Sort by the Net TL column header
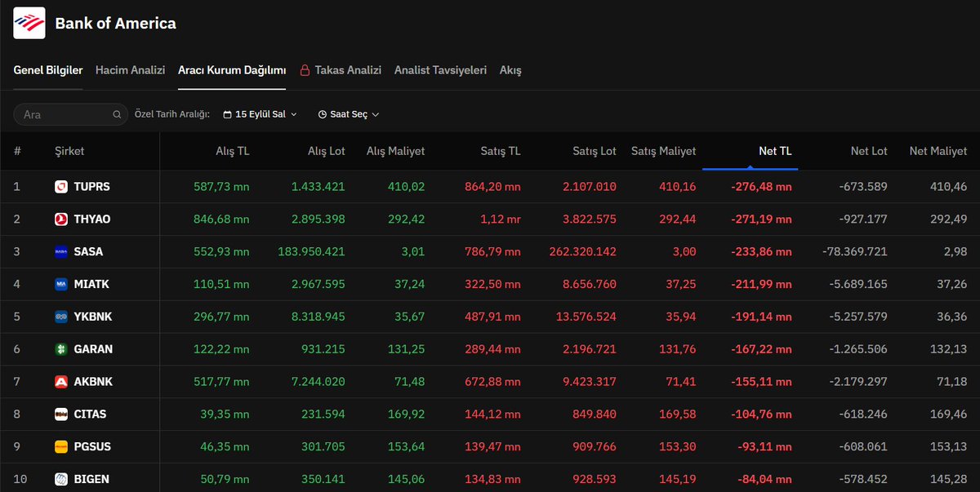980x492 pixels. pos(775,151)
